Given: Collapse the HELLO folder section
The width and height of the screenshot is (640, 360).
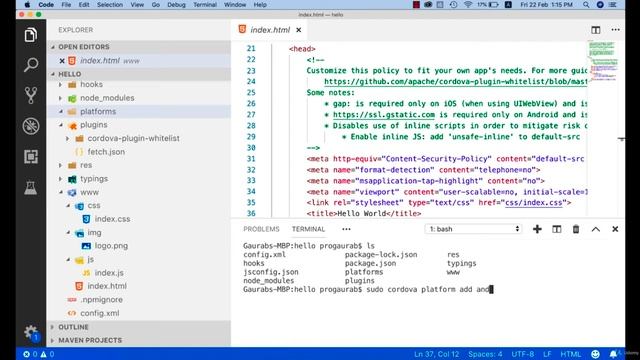Looking at the screenshot, I should (x=138, y=74).
